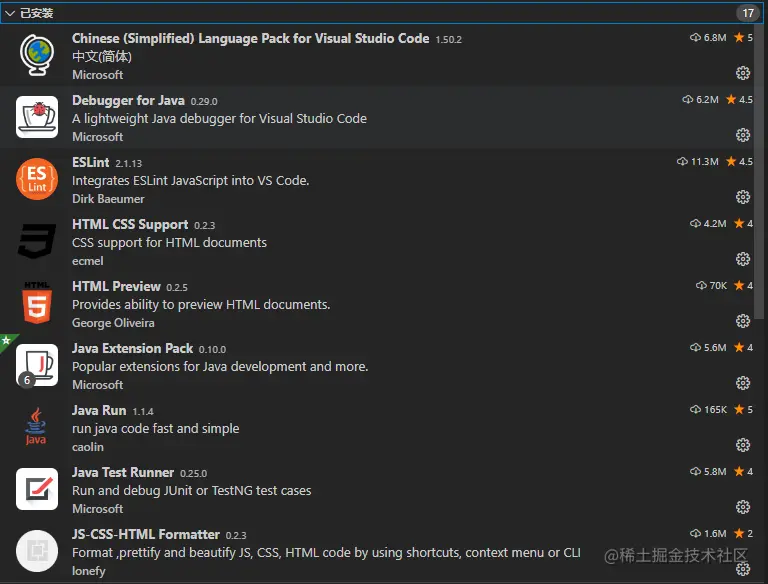Click the HTML Preview HTML5 icon
Image resolution: width=768 pixels, height=584 pixels.
(x=37, y=303)
